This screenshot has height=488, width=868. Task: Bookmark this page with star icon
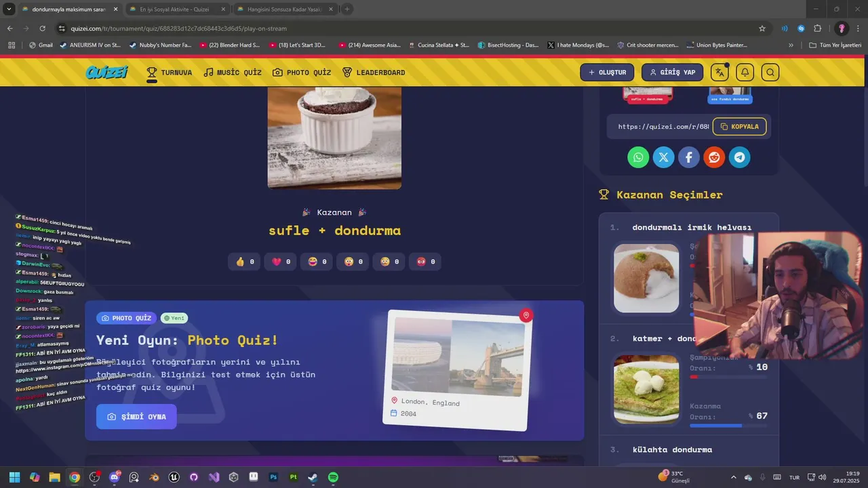[x=762, y=28]
